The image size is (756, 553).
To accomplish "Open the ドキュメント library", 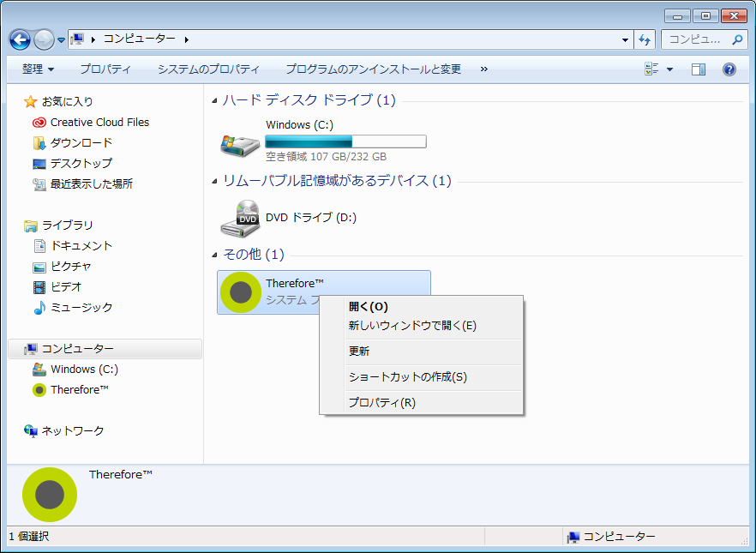I will click(x=81, y=246).
